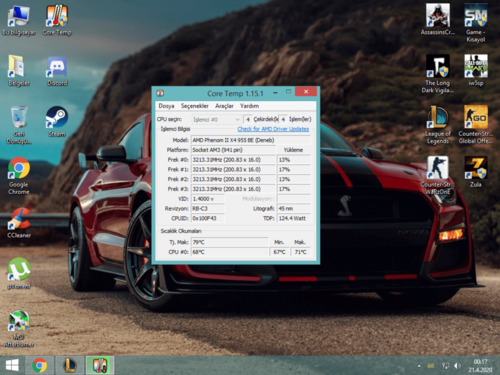Select Core Temp taskbar button

click(x=100, y=365)
